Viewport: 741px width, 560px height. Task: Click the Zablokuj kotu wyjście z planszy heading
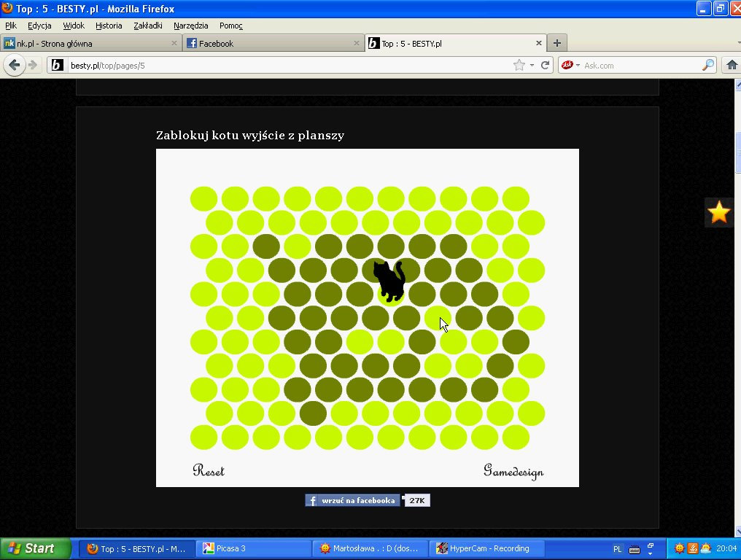coord(250,135)
